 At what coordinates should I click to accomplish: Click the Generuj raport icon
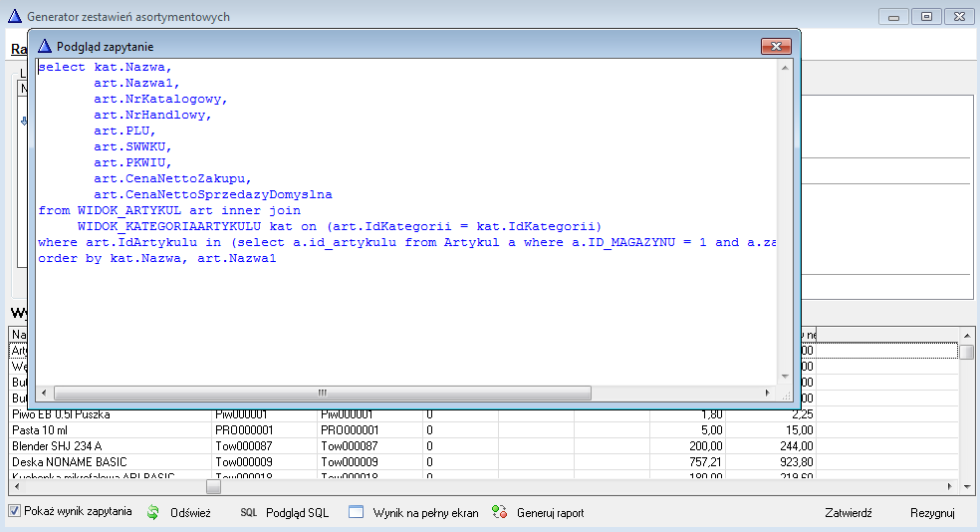499,512
